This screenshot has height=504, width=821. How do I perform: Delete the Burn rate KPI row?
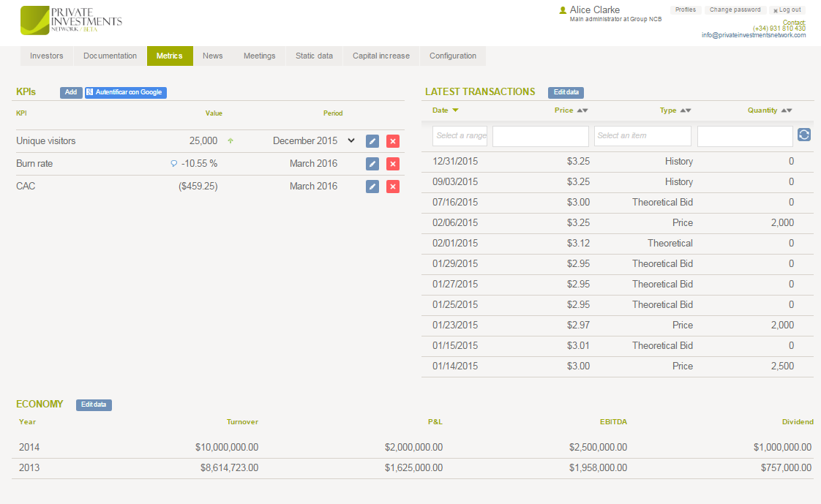[x=393, y=164]
